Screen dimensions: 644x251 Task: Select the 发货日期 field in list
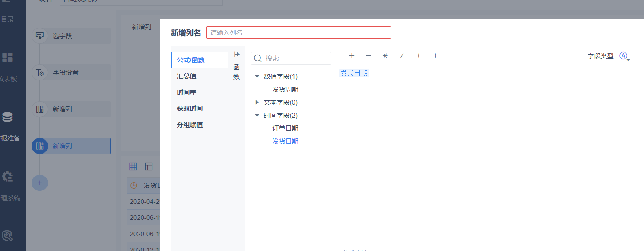coord(285,142)
